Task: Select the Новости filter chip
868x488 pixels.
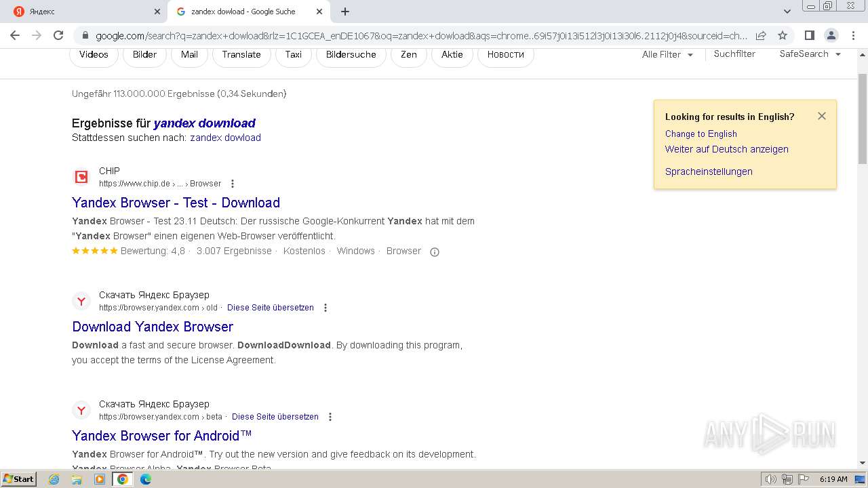Action: point(506,54)
